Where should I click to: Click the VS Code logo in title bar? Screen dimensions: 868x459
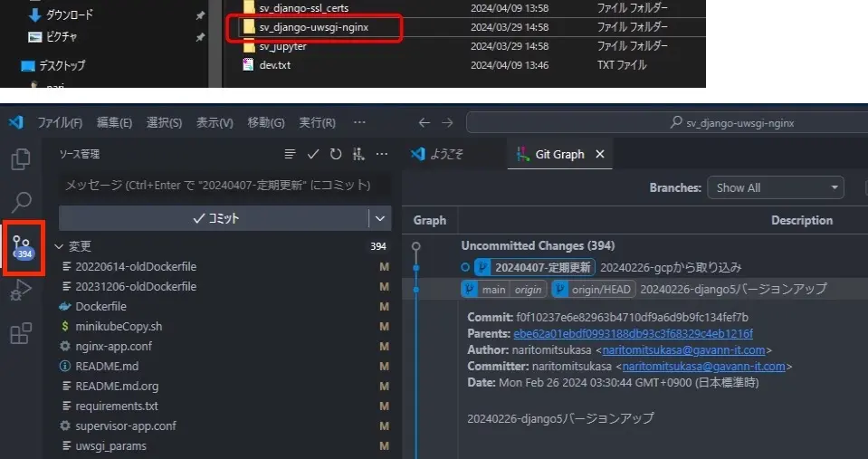pyautogui.click(x=16, y=122)
